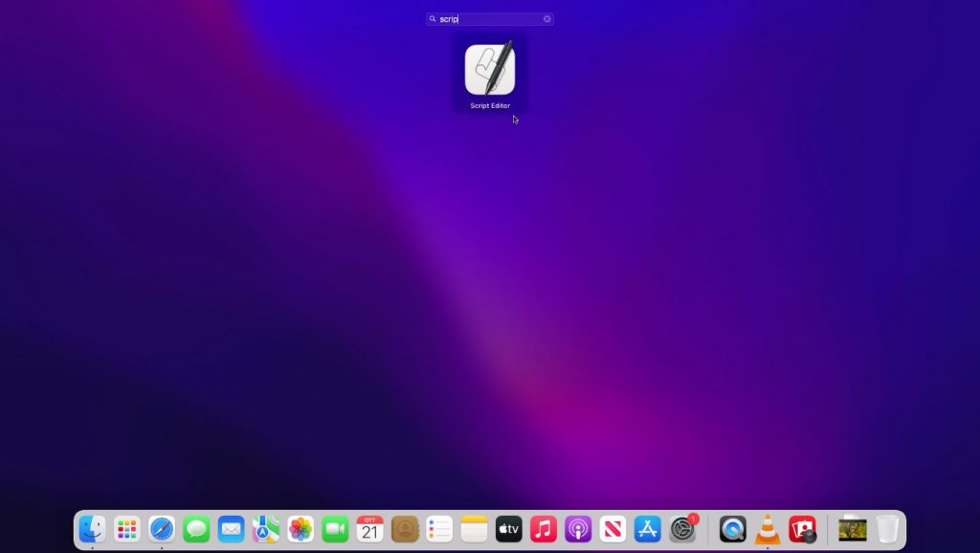
Task: Launch Safari from the Dock
Action: coord(162,529)
